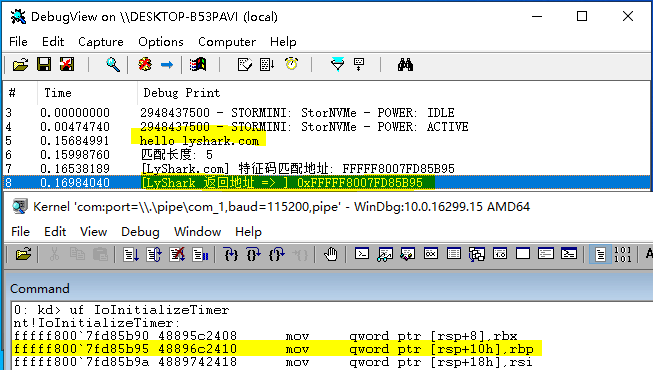This screenshot has width=653, height=370.
Task: Click the Restart icon in WinDbg toolbar
Action: (154, 254)
